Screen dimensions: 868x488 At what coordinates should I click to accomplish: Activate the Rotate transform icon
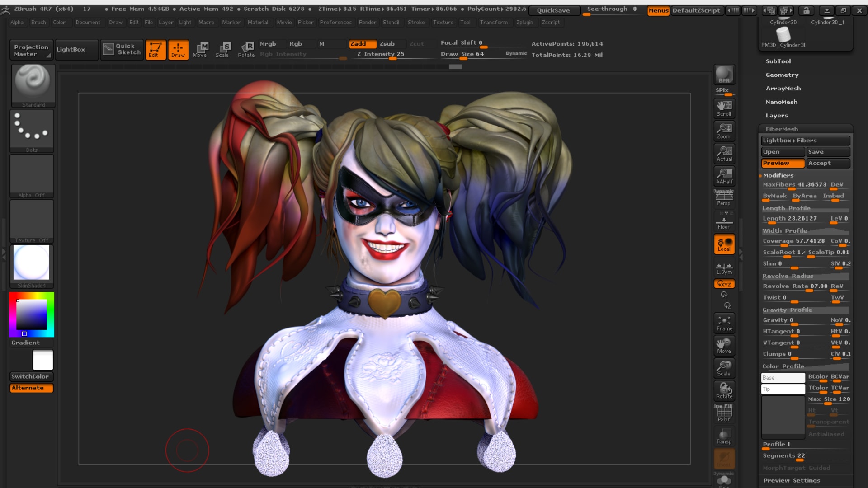246,49
